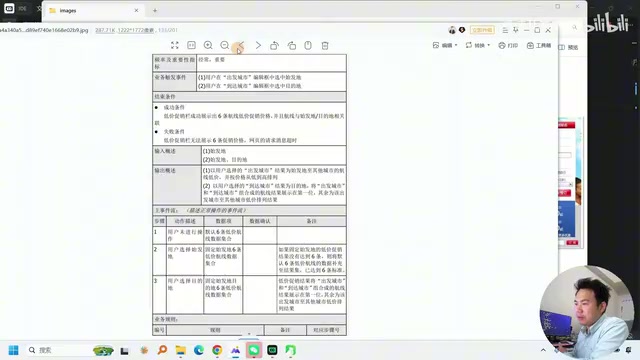Open the image viewer app in taskbar
Viewport: 640px width, 360px height.
pos(236,350)
